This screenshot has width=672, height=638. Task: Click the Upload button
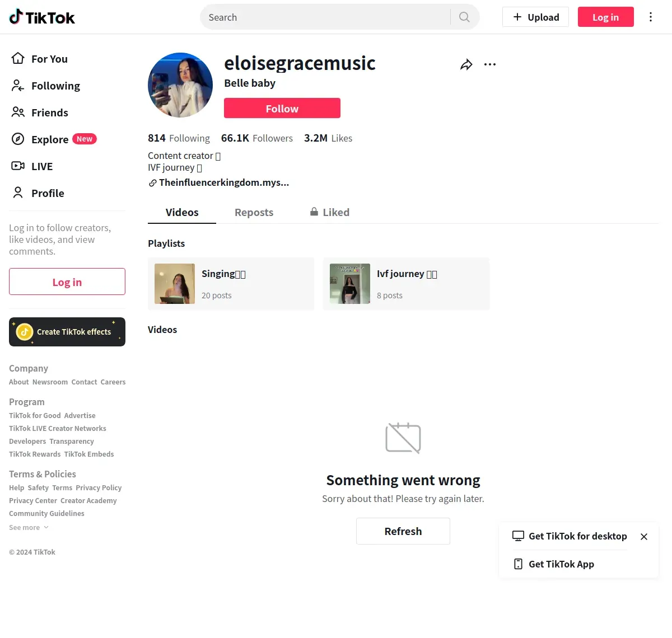[535, 17]
